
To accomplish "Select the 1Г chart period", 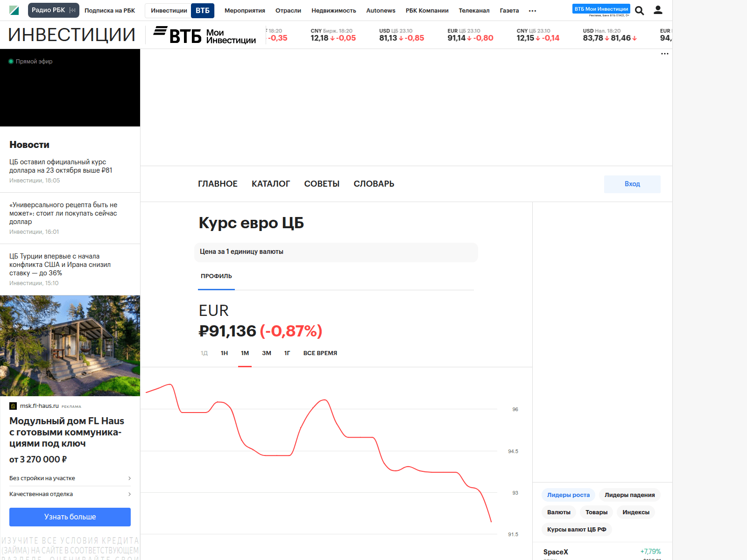I will click(287, 353).
